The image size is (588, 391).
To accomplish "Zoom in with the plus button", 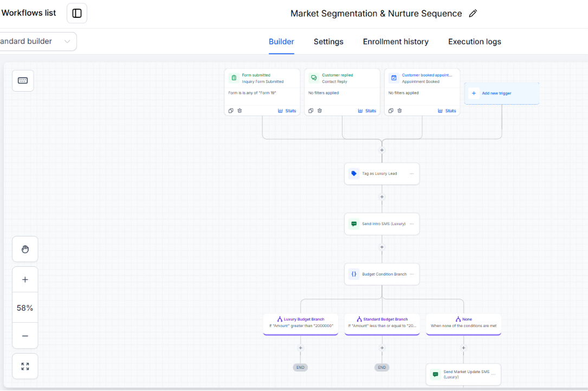I will click(x=25, y=279).
